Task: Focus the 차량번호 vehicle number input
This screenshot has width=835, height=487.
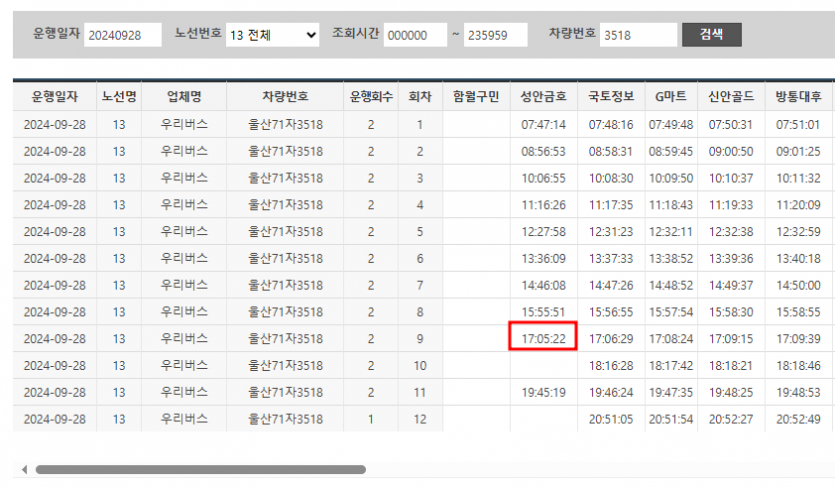Action: click(x=638, y=35)
